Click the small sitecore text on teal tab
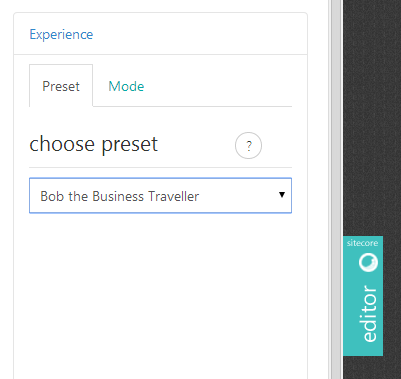 [362, 243]
